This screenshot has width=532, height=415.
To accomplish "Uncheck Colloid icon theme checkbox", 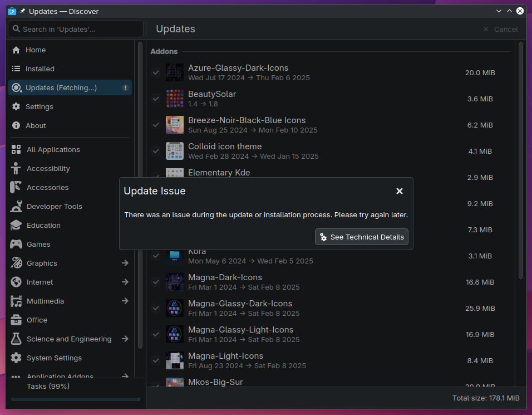I will click(x=156, y=151).
